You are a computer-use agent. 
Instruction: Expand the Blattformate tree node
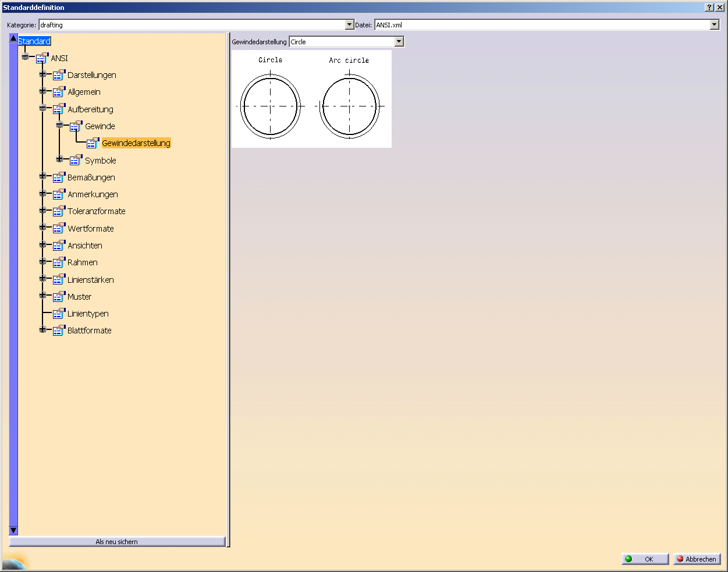click(42, 329)
